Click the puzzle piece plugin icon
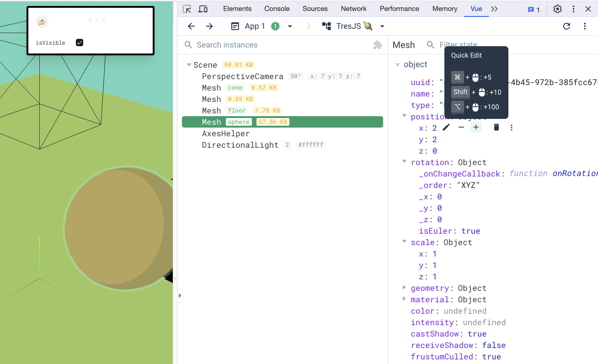Screen dimensions: 598x364 [378, 45]
